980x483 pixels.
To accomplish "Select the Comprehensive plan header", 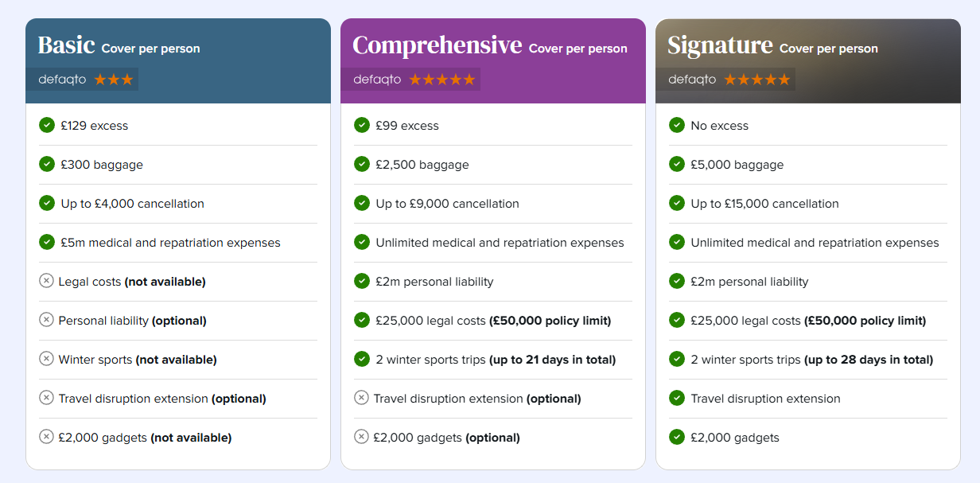I will 493,61.
